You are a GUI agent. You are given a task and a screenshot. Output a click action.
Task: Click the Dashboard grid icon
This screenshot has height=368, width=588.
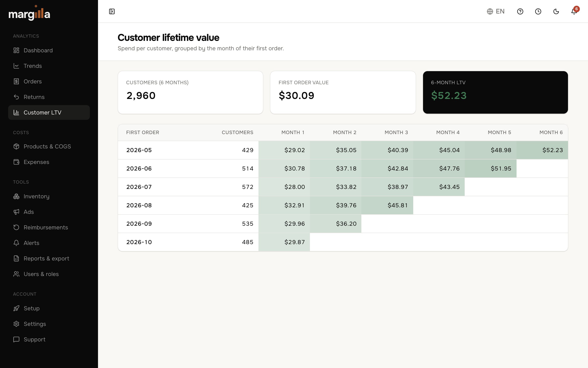[x=16, y=50]
